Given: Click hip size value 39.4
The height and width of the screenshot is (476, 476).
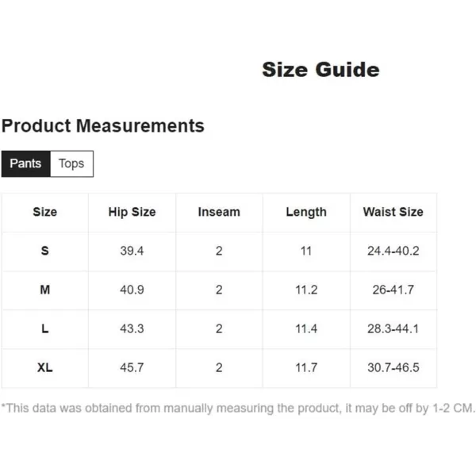Looking at the screenshot, I should click(132, 251).
